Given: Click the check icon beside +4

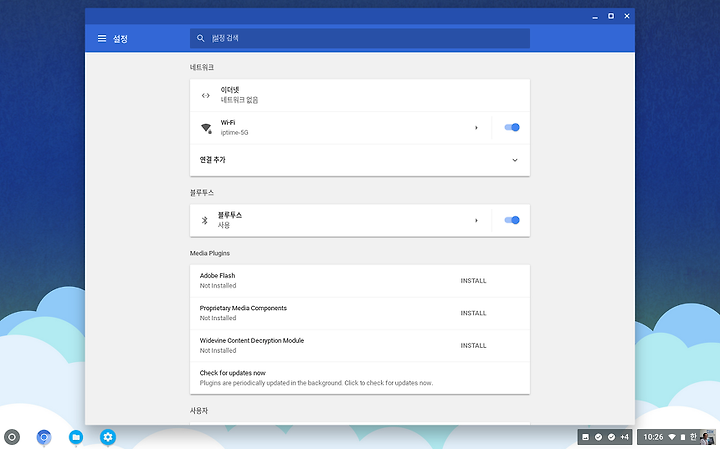Looking at the screenshot, I should tap(611, 437).
